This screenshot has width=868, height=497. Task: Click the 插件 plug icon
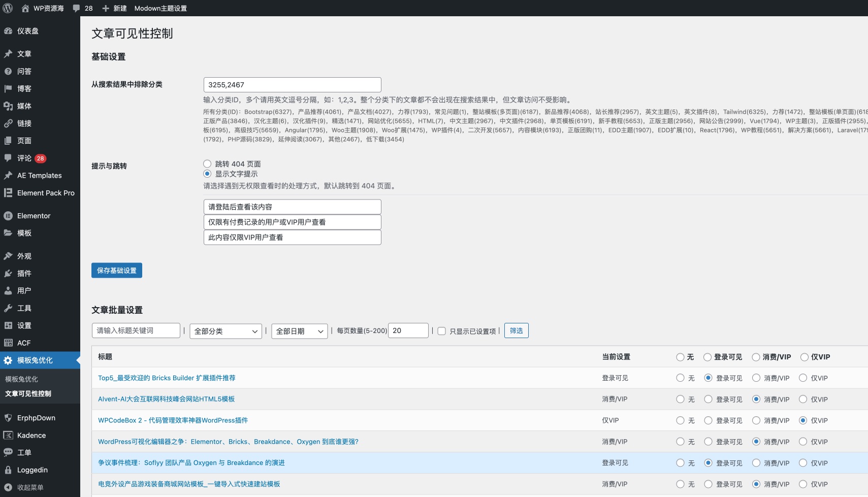(8, 273)
